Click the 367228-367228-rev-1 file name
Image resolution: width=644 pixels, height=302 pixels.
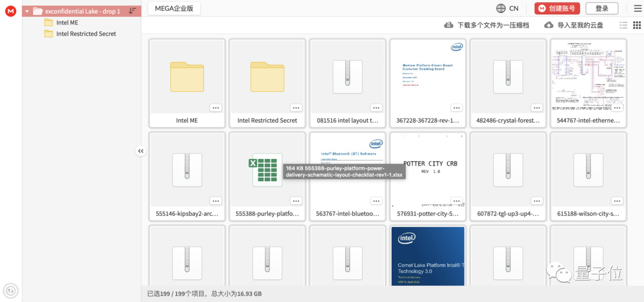tap(428, 121)
